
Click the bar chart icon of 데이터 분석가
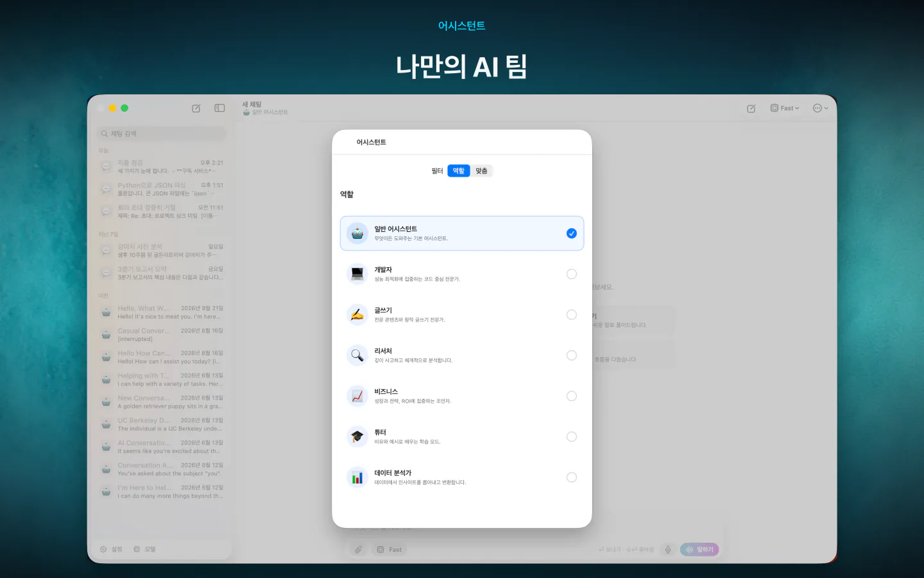(x=357, y=477)
